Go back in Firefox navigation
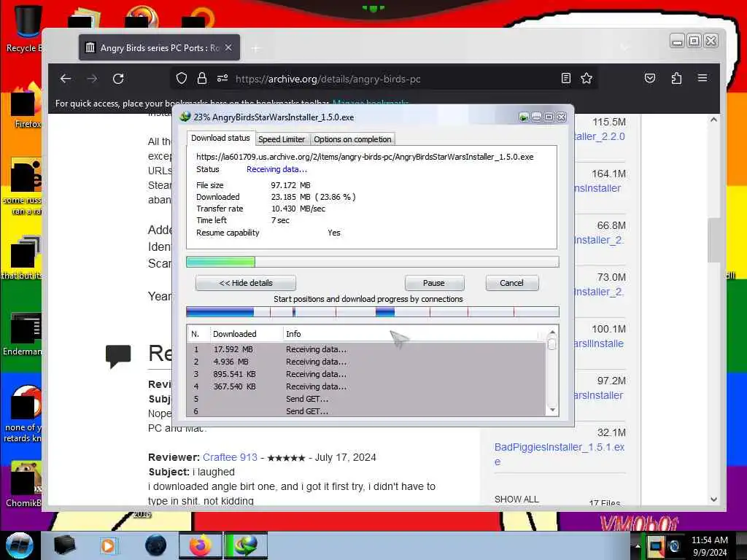The width and height of the screenshot is (747, 560). (66, 79)
